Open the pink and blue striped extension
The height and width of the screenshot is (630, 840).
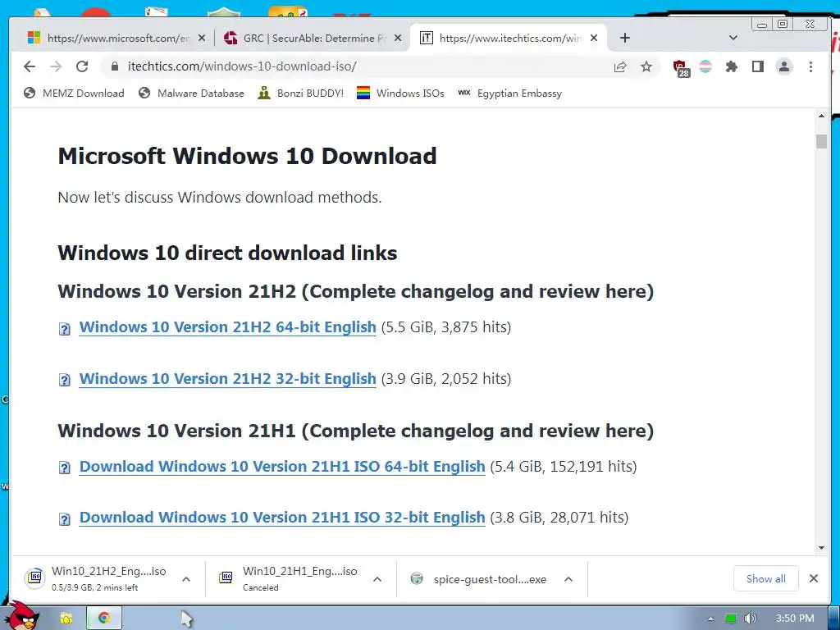tap(705, 66)
